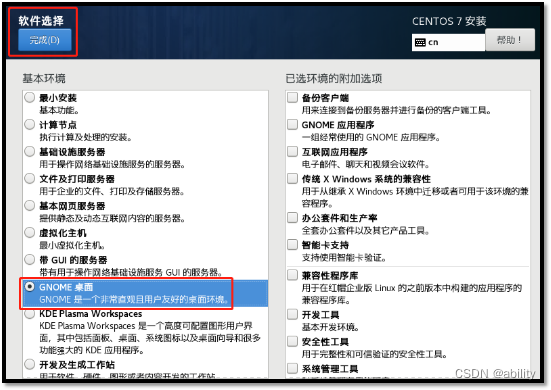Viewport: 551px width, 390px height.
Task: Enable 办公套件和生产率 checkbox
Action: click(292, 218)
